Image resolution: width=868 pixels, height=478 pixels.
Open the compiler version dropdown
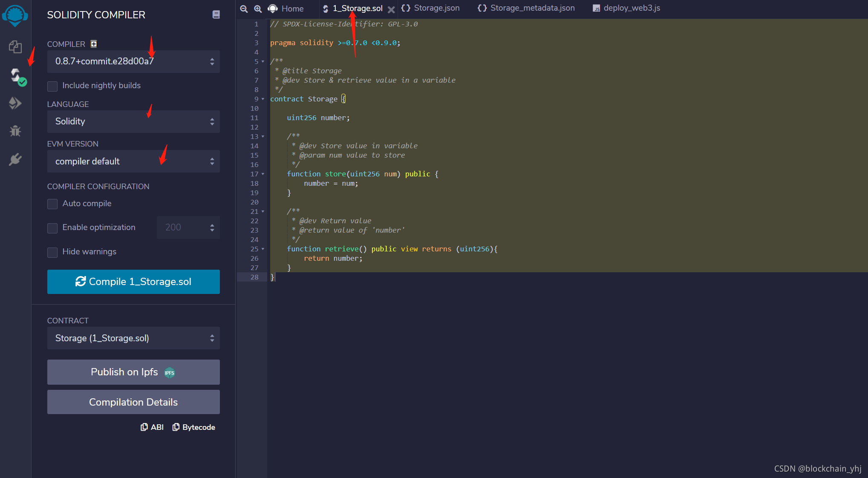[133, 61]
